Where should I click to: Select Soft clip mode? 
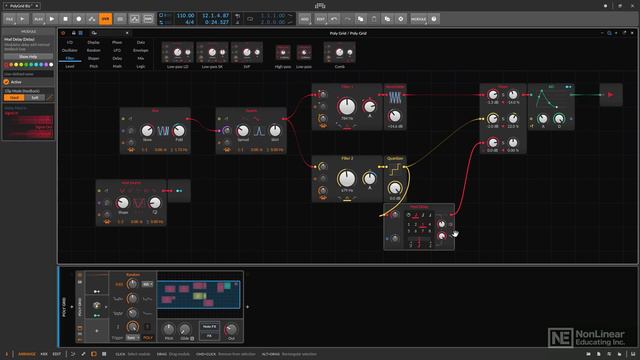pyautogui.click(x=35, y=98)
